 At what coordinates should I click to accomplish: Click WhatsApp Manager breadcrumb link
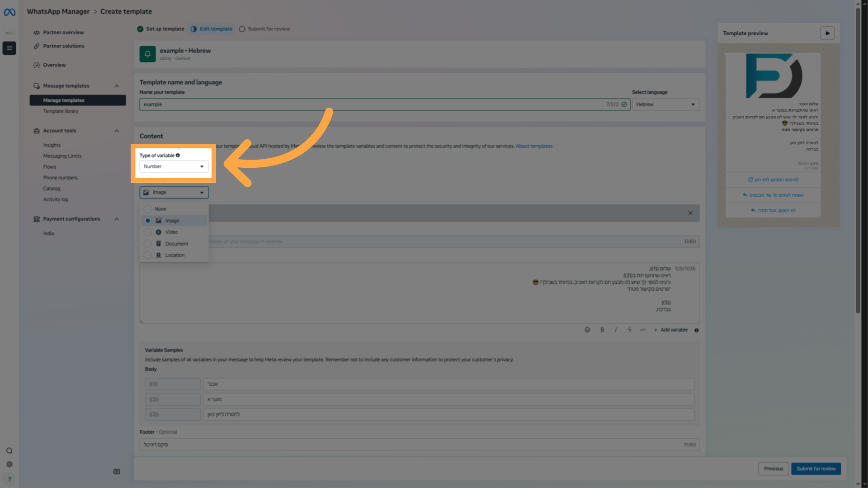click(58, 11)
